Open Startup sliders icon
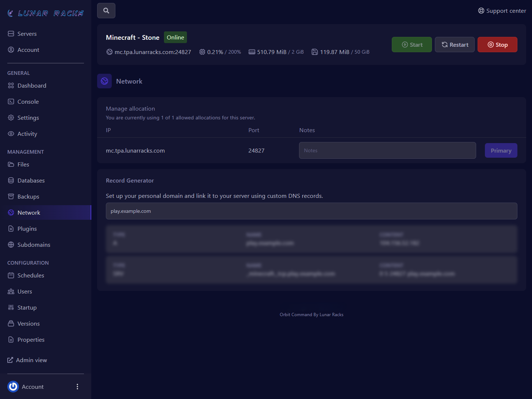 click(x=11, y=307)
